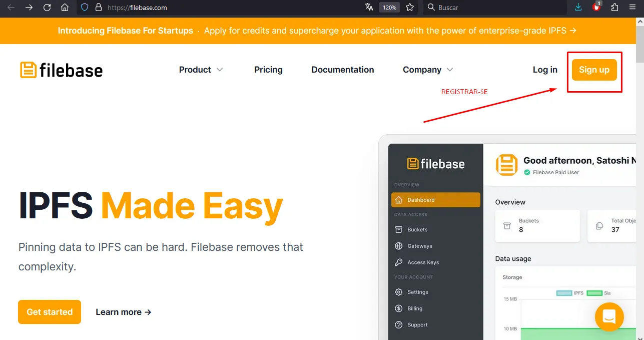
Task: Click the browser reload page icon
Action: point(47,8)
